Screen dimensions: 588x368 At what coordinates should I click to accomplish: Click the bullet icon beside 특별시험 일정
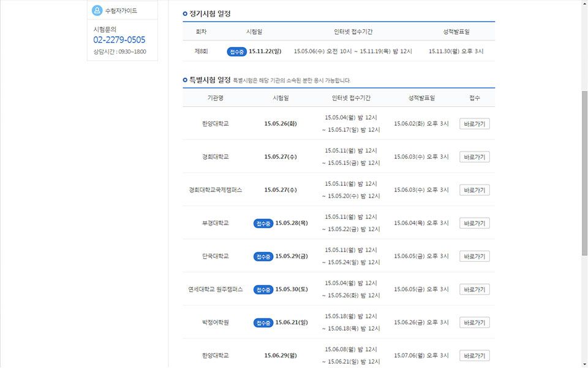point(185,80)
